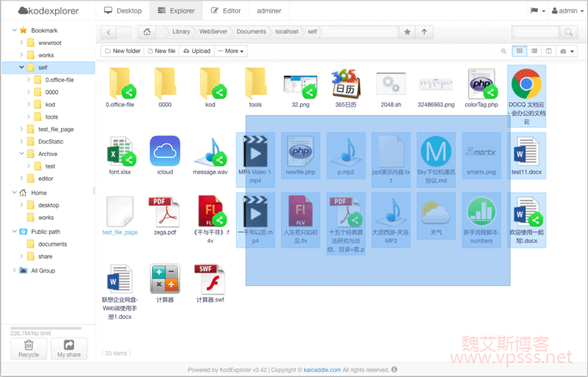The width and height of the screenshot is (588, 377).
Task: Click the New folder button
Action: [x=122, y=51]
